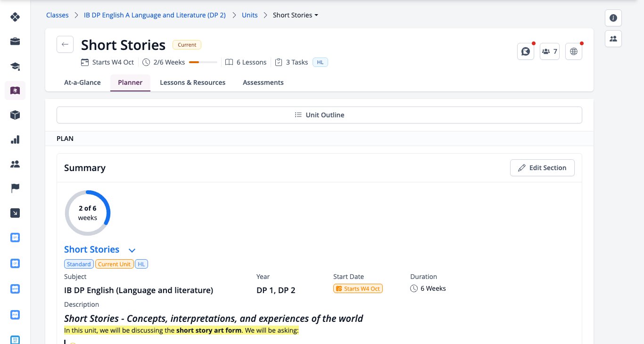The image size is (644, 344).
Task: Open the Assessments tab
Action: [x=263, y=82]
